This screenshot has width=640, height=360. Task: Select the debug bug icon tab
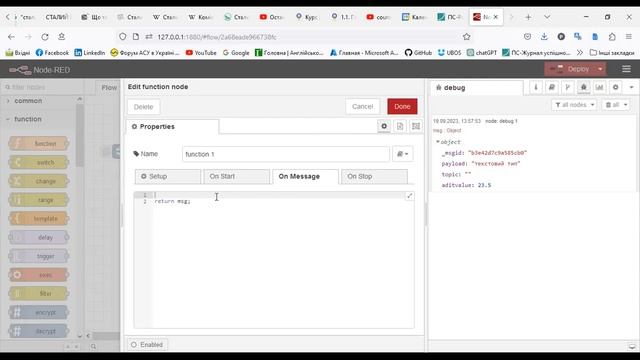(583, 87)
